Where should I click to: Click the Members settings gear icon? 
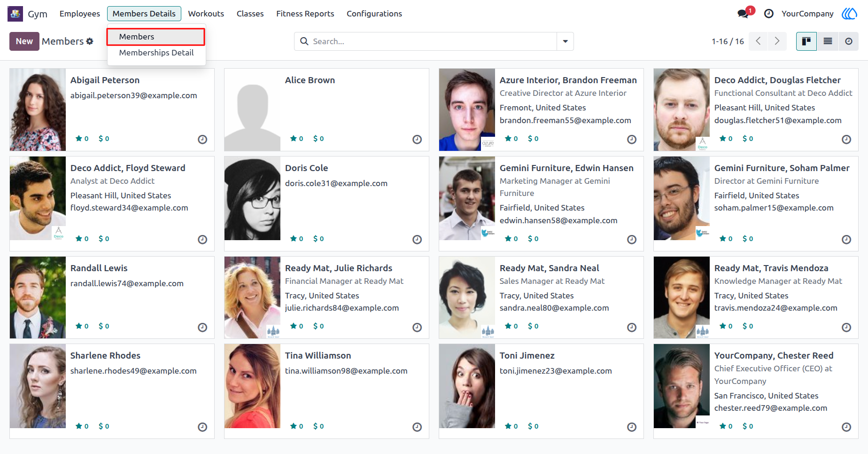click(x=90, y=41)
